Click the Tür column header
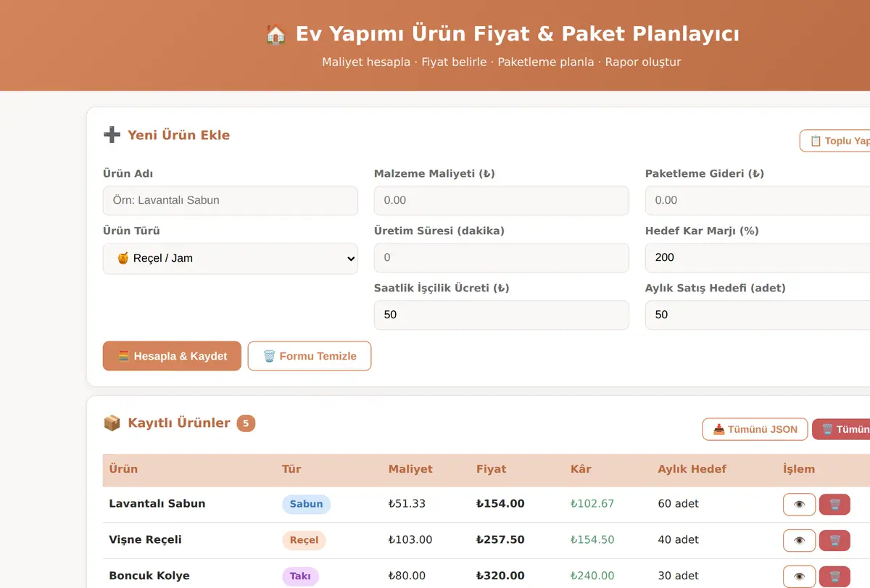 291,469
